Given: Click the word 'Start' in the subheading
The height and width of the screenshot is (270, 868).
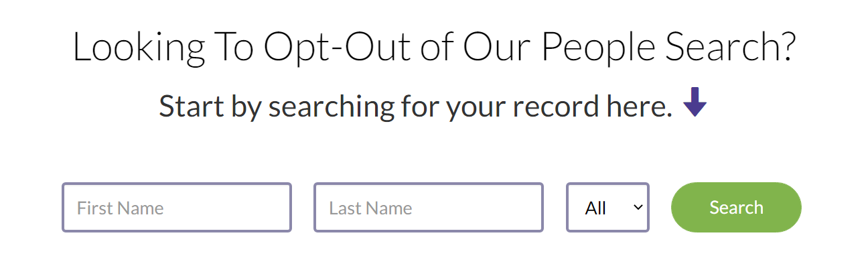Looking at the screenshot, I should pos(188,106).
